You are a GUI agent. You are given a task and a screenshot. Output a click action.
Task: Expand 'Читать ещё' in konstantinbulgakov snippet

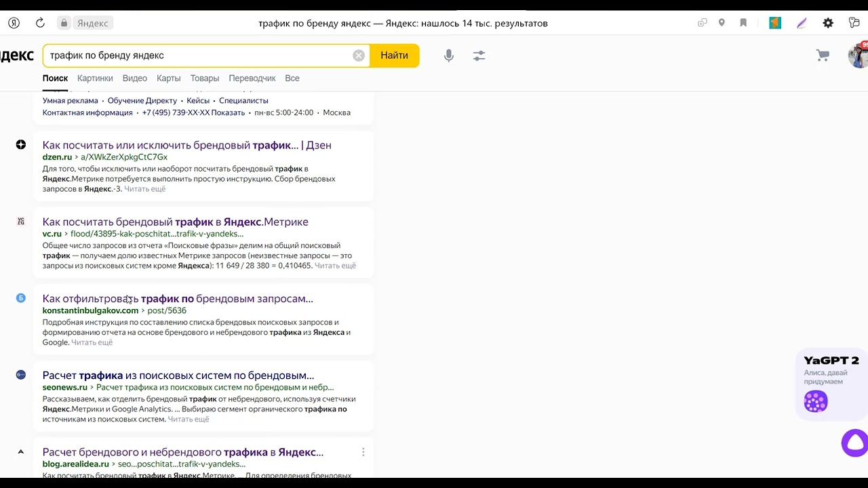[x=92, y=342]
